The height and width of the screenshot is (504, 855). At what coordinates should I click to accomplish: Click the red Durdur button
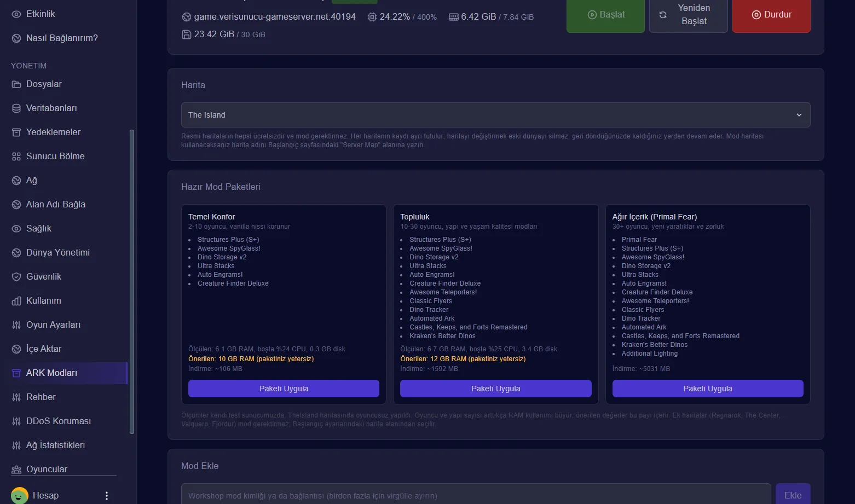(771, 15)
